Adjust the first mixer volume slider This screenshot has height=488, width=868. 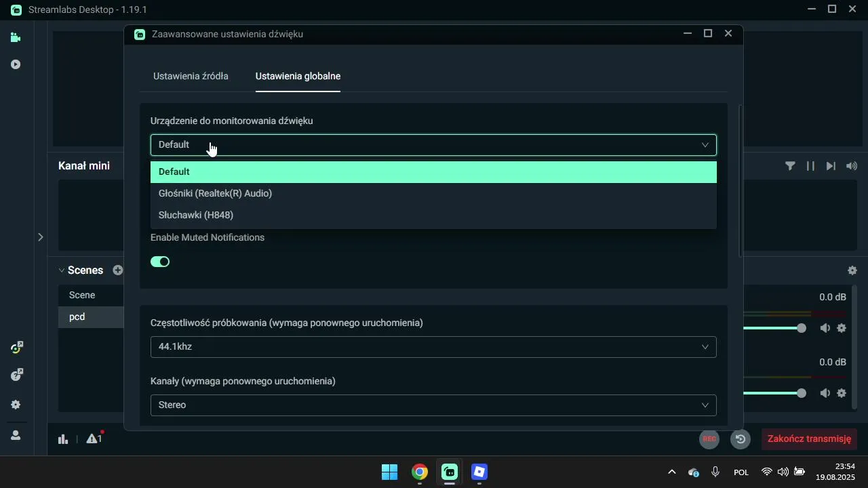point(802,328)
